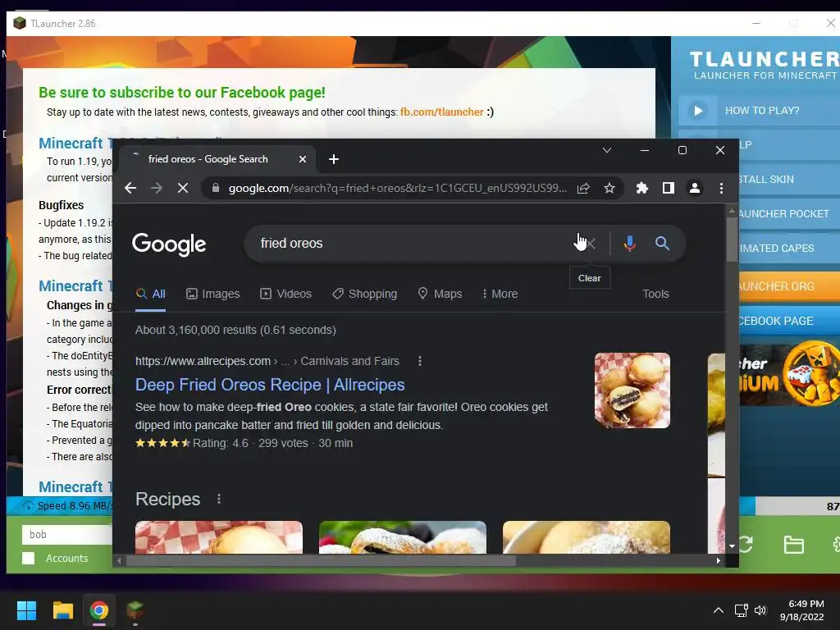Close the fried oreos tab
Image resolution: width=840 pixels, height=630 pixels.
point(303,159)
